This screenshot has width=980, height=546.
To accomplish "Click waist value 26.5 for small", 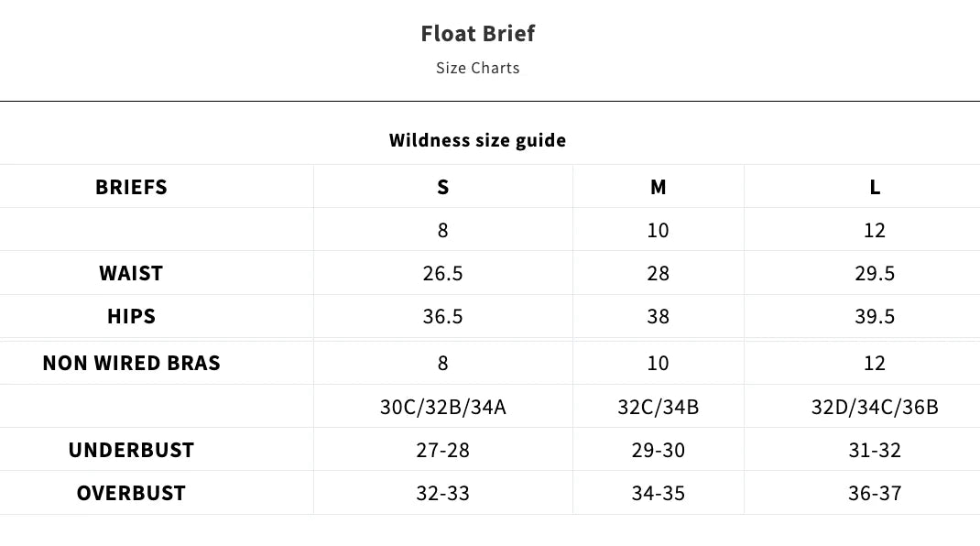I will 442,273.
